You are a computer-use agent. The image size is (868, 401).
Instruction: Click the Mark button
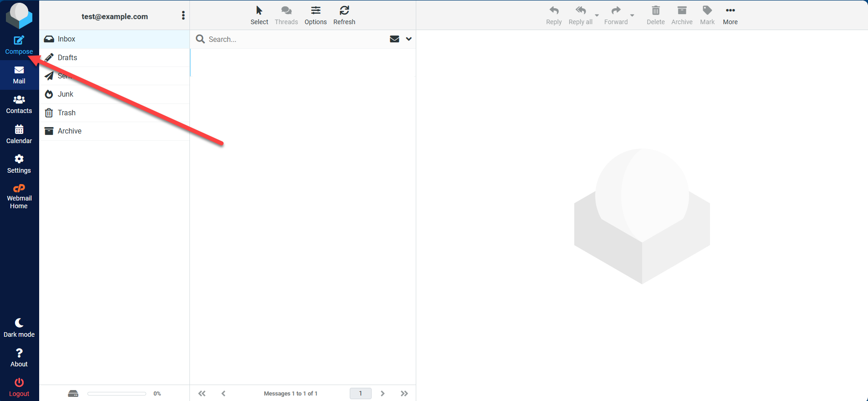tap(707, 15)
